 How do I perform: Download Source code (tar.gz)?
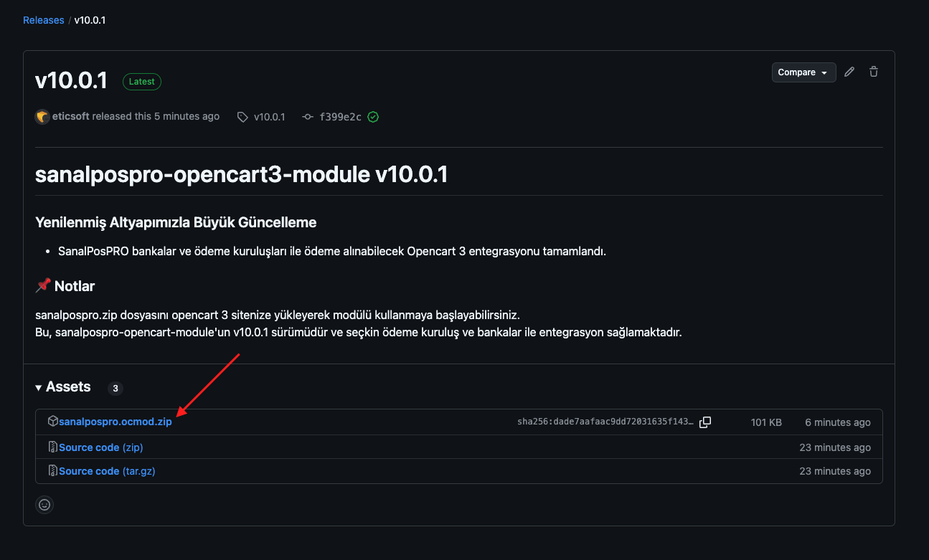coord(107,471)
